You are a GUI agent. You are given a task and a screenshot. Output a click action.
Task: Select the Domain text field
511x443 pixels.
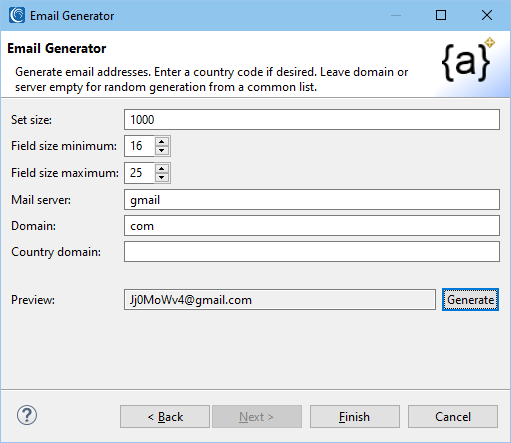(x=312, y=226)
